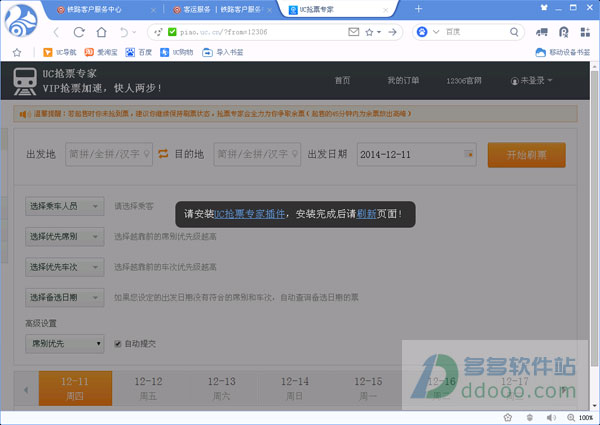This screenshot has height=425, width=600.
Task: Click the mail envelope icon in address bar
Action: (x=354, y=32)
